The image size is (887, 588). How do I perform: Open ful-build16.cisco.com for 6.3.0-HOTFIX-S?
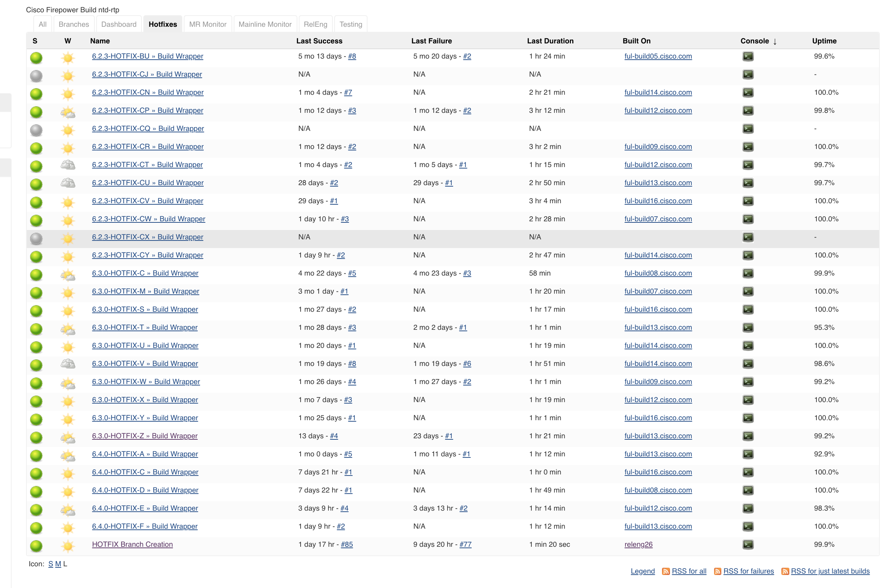(x=658, y=310)
